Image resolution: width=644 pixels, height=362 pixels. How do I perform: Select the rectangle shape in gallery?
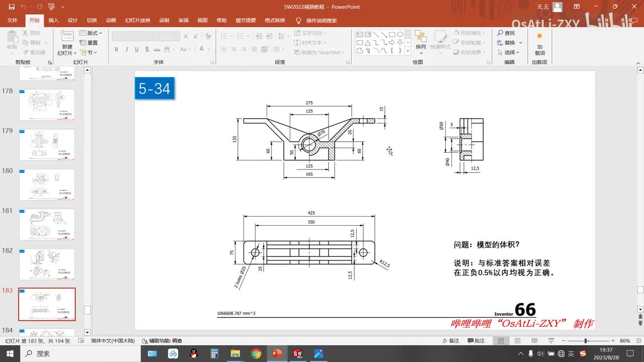click(x=392, y=35)
